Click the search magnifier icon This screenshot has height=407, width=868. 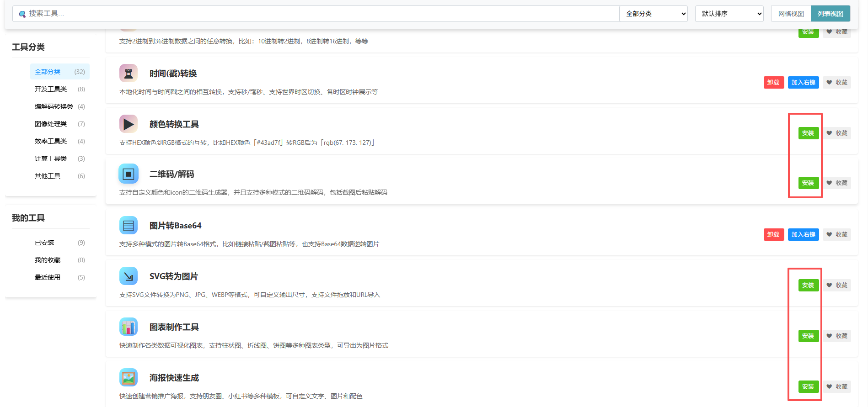[x=22, y=14]
